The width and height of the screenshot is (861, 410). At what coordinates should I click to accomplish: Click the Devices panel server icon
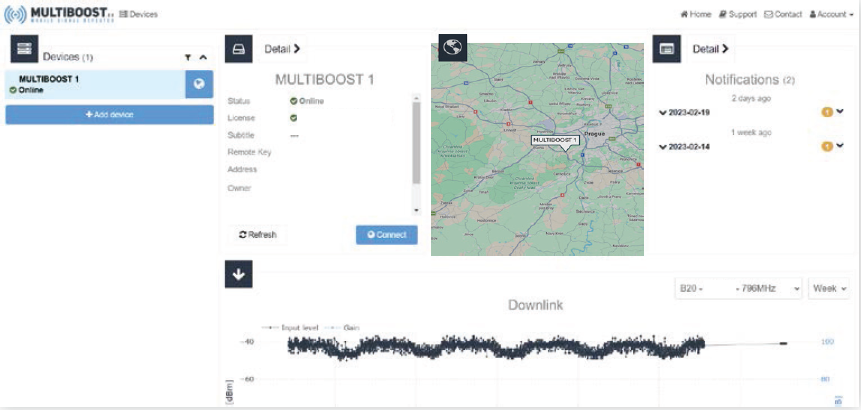coord(25,49)
